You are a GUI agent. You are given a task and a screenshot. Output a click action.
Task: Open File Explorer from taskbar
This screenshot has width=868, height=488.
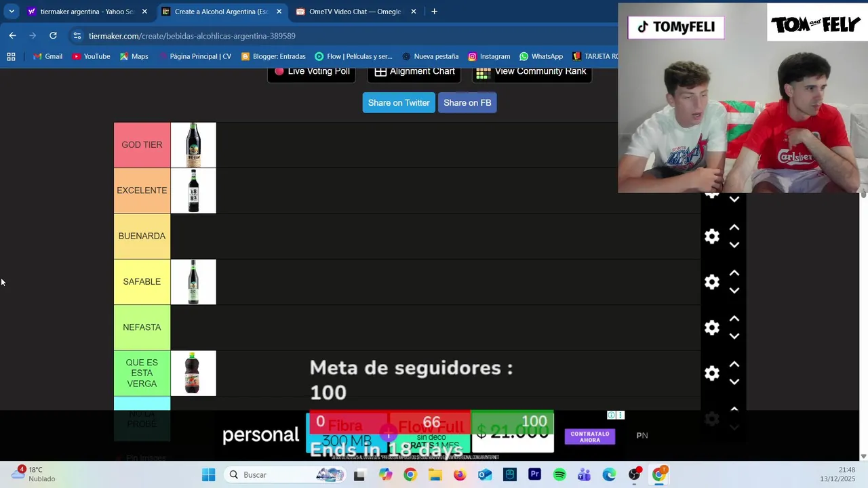point(435,475)
